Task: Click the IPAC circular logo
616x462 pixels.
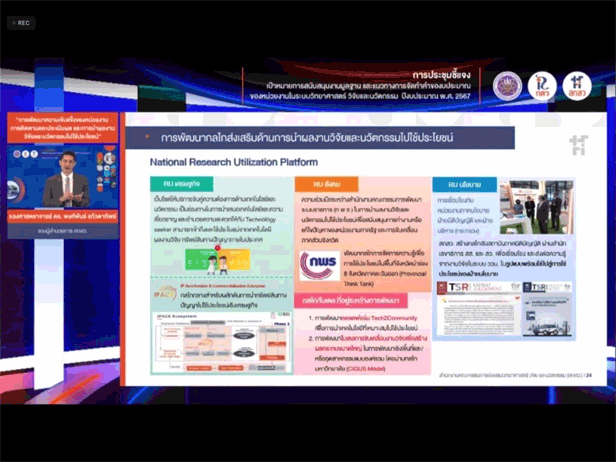Action: [x=165, y=294]
